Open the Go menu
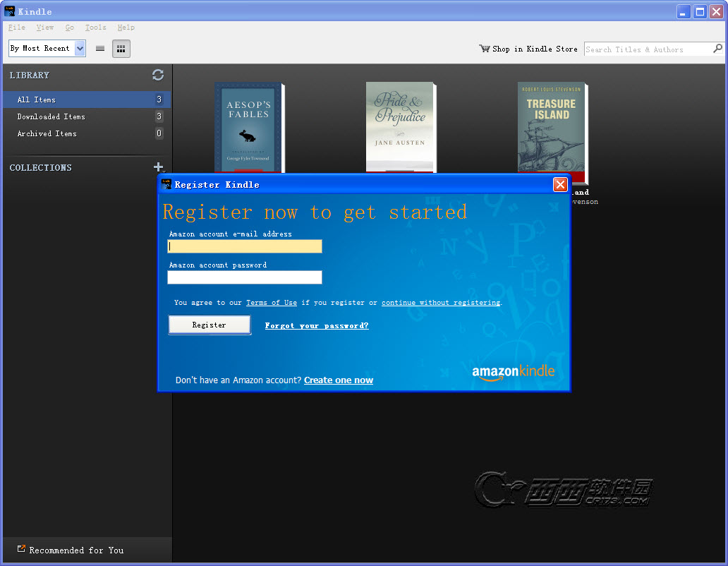This screenshot has width=728, height=566. (70, 28)
